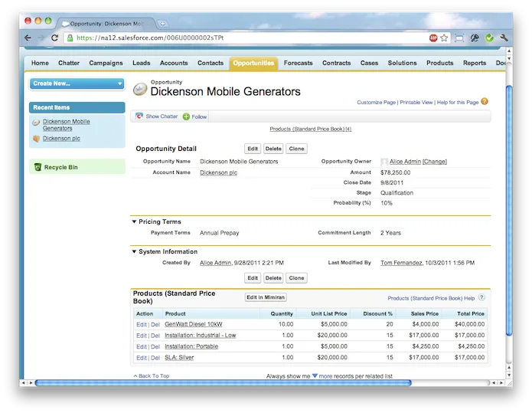Viewport: 532px width, 413px height.
Task: Open Installation: Industrial - Low product
Action: 201,336
